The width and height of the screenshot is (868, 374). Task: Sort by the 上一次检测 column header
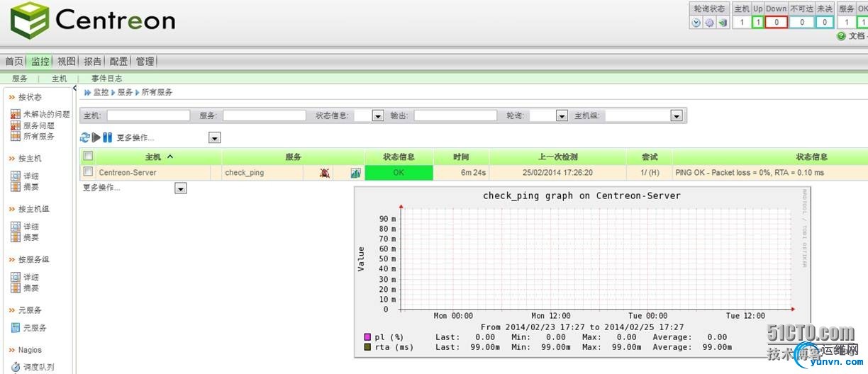[557, 157]
